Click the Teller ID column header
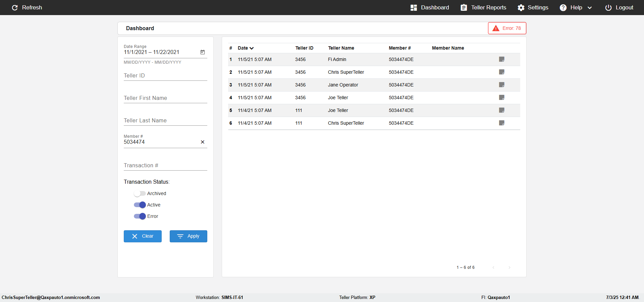The height and width of the screenshot is (302, 644). [x=304, y=48]
